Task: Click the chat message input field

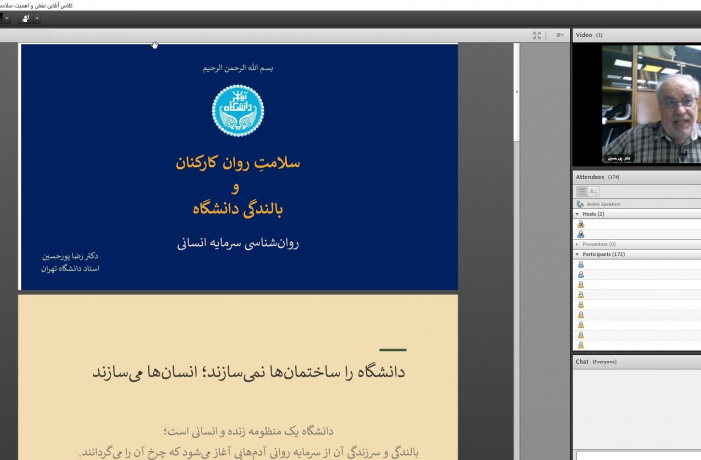Action: 638,456
